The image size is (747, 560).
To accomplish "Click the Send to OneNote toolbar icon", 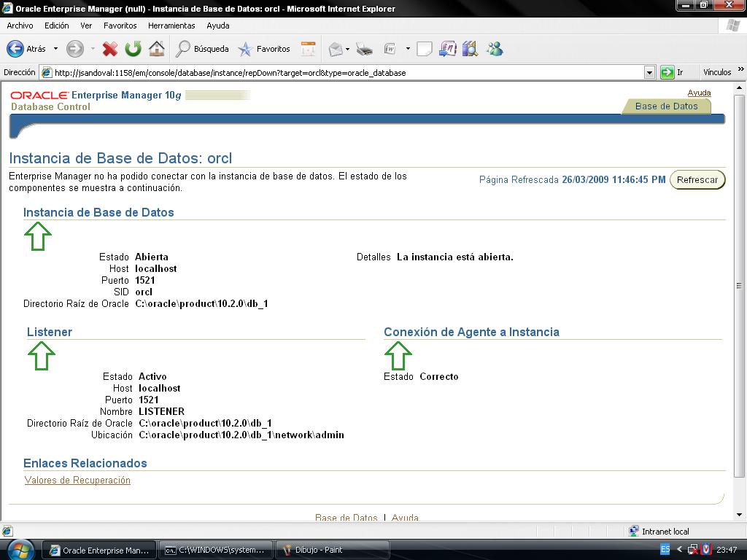I will click(x=447, y=49).
